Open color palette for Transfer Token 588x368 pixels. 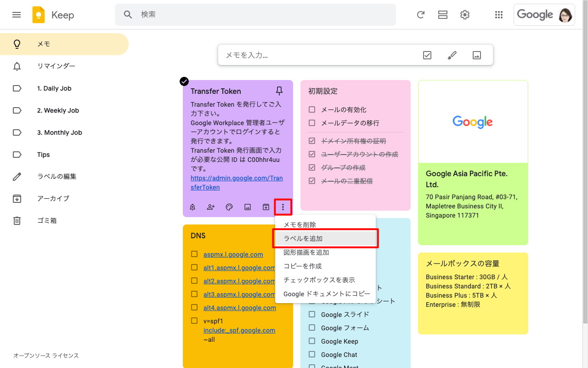pos(229,207)
